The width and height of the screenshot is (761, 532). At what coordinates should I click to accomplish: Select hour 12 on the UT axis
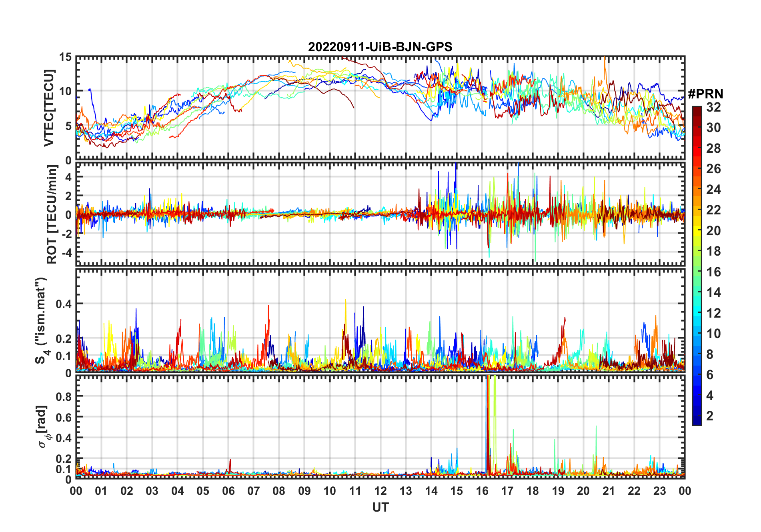click(380, 491)
